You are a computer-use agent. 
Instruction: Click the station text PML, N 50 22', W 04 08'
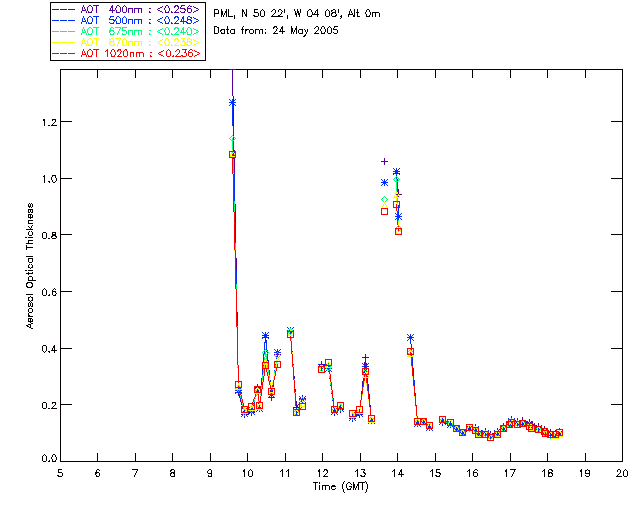point(278,14)
